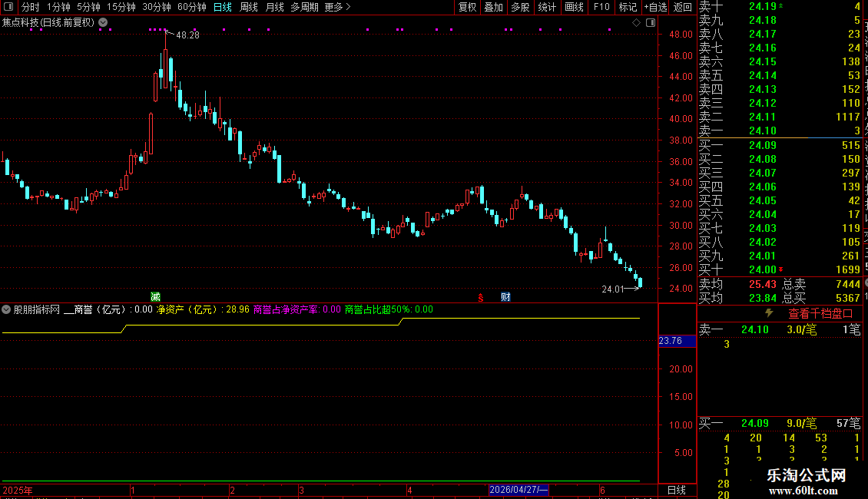Viewport: 868px width, 499px height.
Task: Click the 48.28 high price label
Action: click(x=187, y=35)
